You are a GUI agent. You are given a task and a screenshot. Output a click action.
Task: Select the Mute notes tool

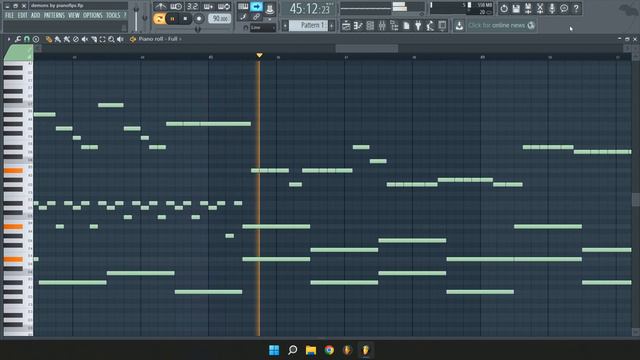[84, 39]
